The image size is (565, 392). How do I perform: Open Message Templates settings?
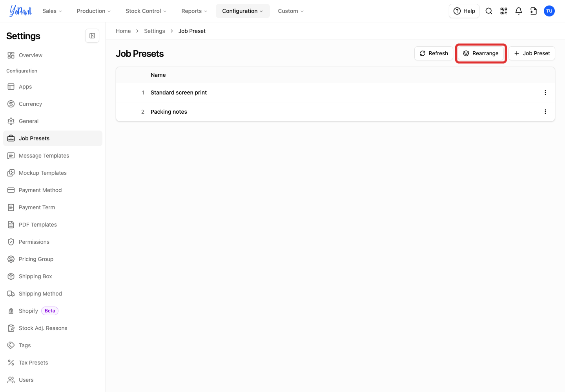53,156
